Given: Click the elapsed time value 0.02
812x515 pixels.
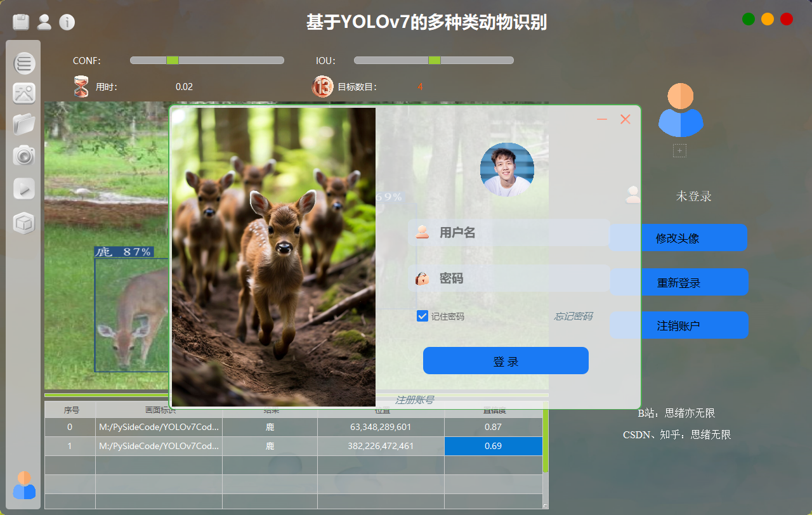Looking at the screenshot, I should [x=184, y=87].
